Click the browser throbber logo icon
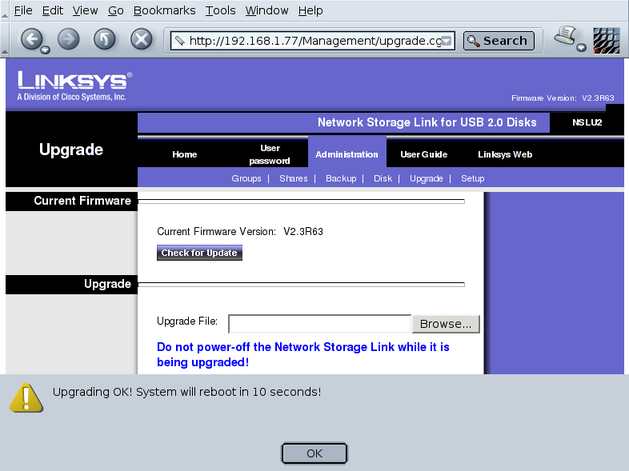The width and height of the screenshot is (629, 471). pyautogui.click(x=606, y=40)
